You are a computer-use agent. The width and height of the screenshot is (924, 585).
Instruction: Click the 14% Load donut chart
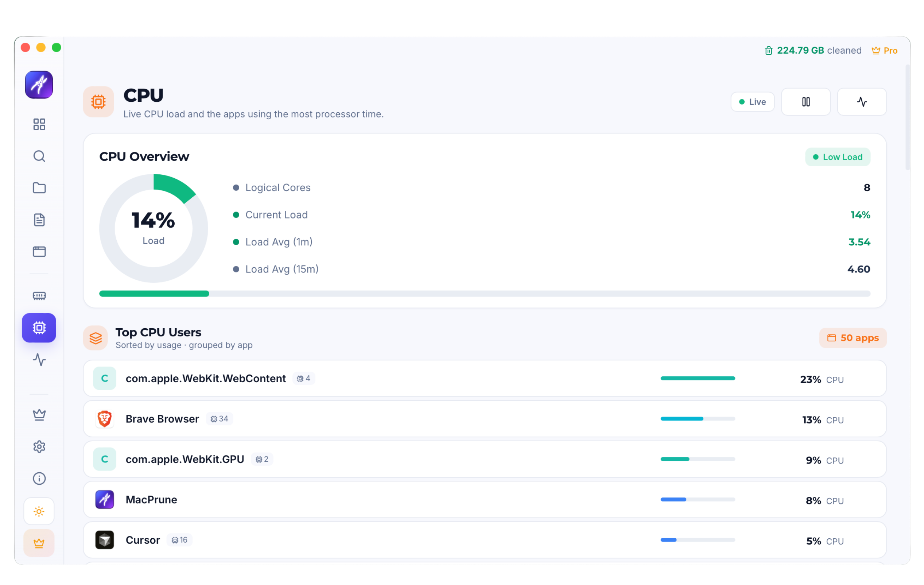tap(154, 228)
